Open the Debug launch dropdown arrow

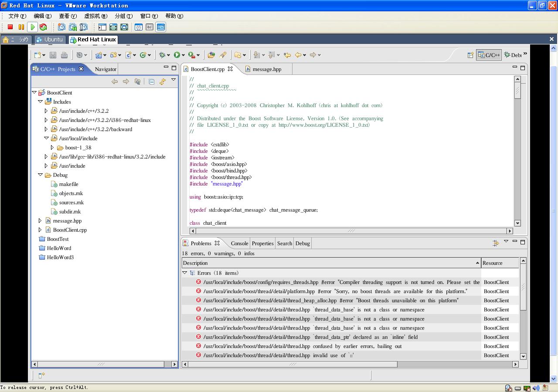point(169,55)
